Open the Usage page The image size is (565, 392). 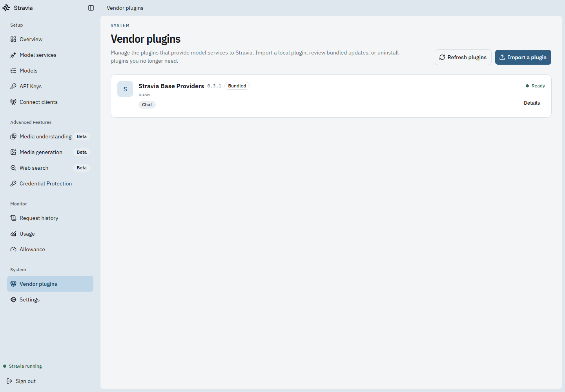50,234
